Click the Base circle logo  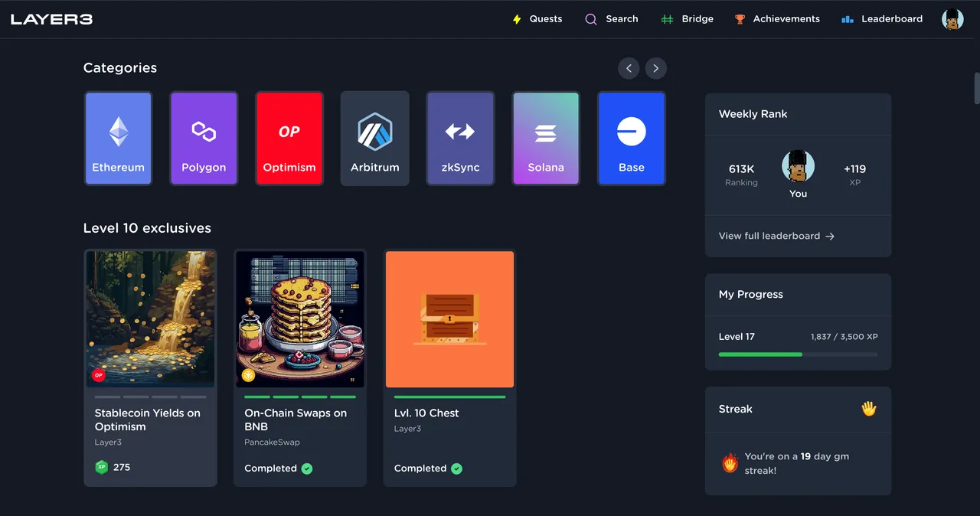(x=632, y=132)
